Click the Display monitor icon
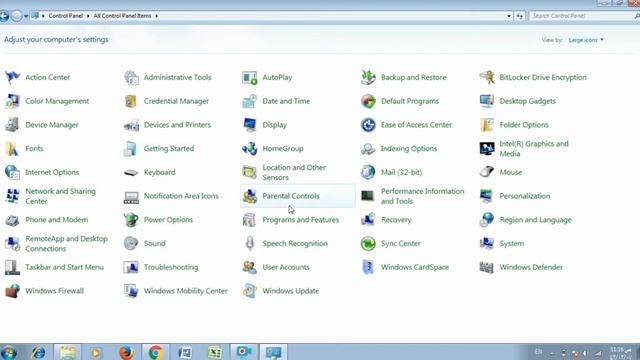The height and width of the screenshot is (360, 640). click(249, 124)
